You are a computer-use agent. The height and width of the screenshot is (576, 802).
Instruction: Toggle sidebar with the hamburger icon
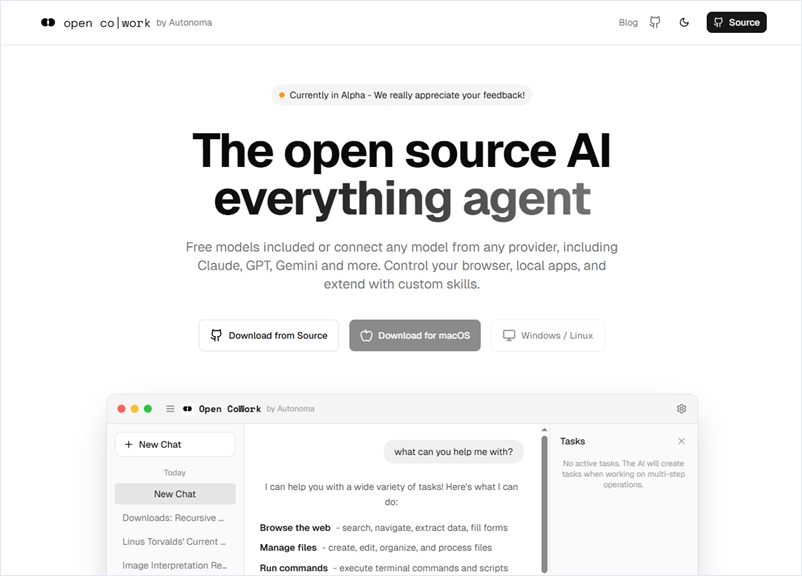point(170,409)
